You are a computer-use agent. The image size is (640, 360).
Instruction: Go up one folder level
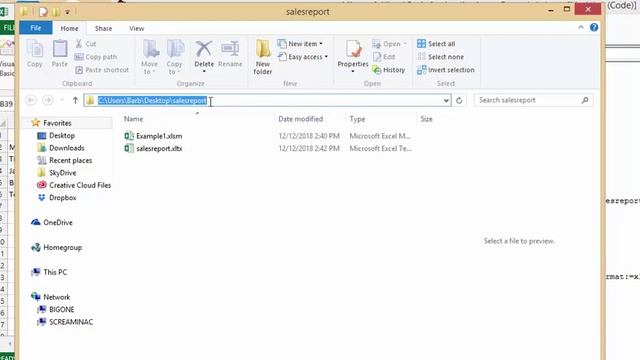pyautogui.click(x=75, y=100)
